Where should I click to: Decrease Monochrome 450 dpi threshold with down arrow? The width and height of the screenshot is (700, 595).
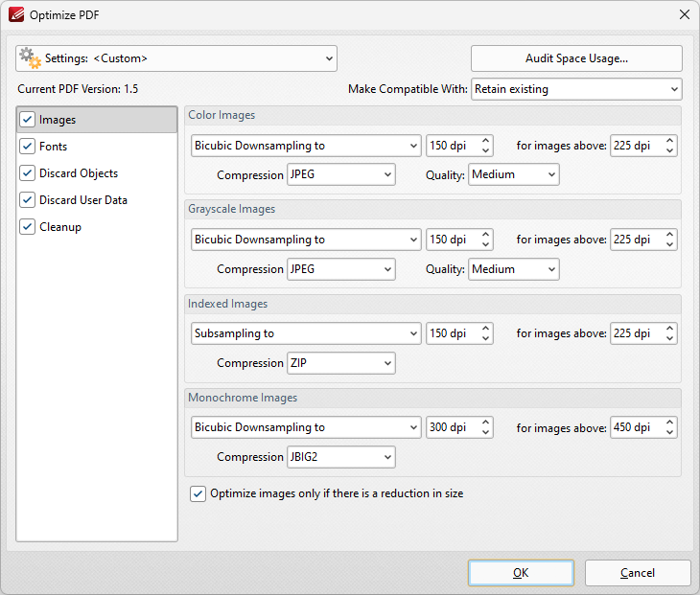(x=669, y=432)
